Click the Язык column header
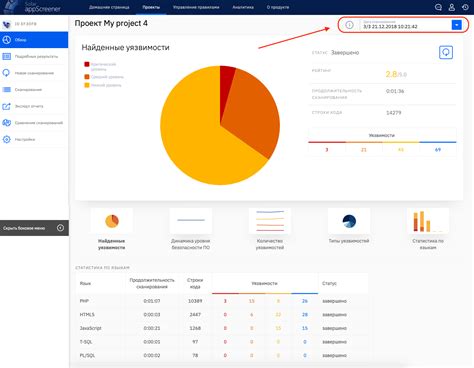 [x=85, y=283]
